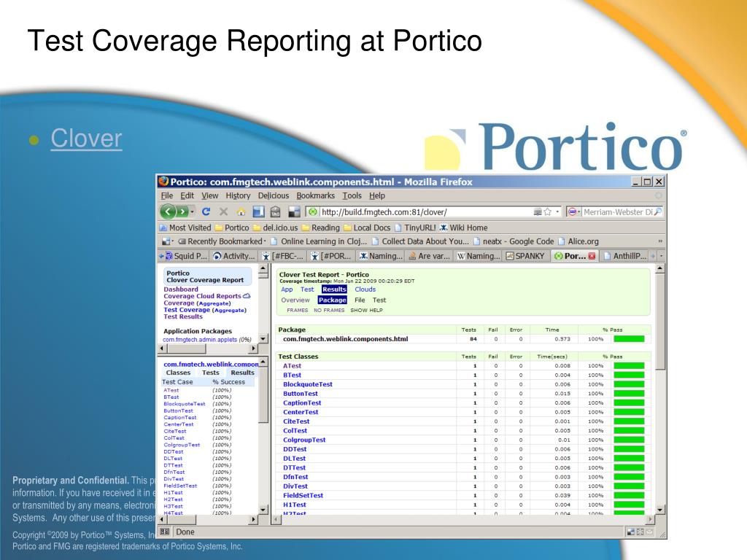The image size is (747, 560).
Task: Click the Delicious tag page icon
Action: point(275,212)
